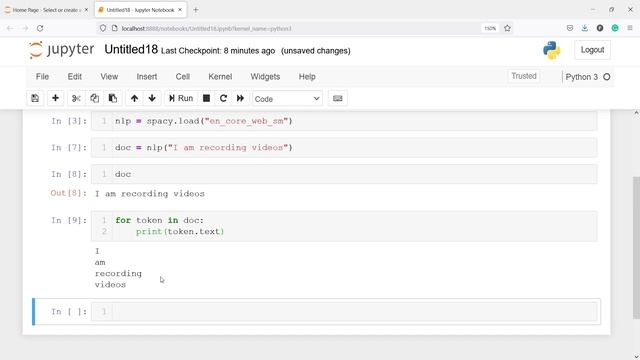Bookmark this page with star icon

tap(507, 28)
